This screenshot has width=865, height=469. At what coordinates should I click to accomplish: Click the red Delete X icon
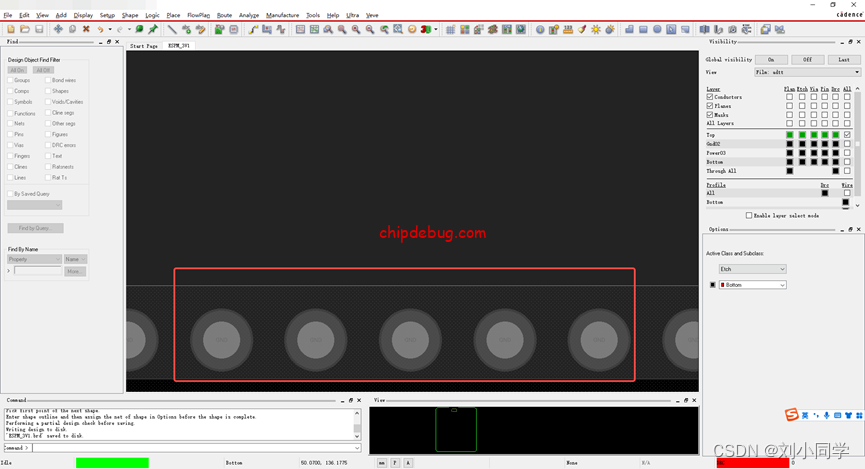click(86, 30)
